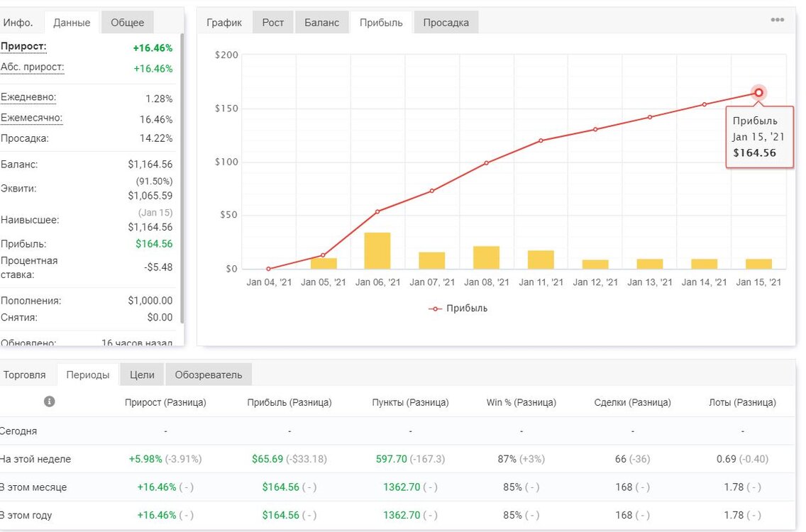The width and height of the screenshot is (806, 532).
Task: Click the Лоты (Разница) column header
Action: point(742,402)
